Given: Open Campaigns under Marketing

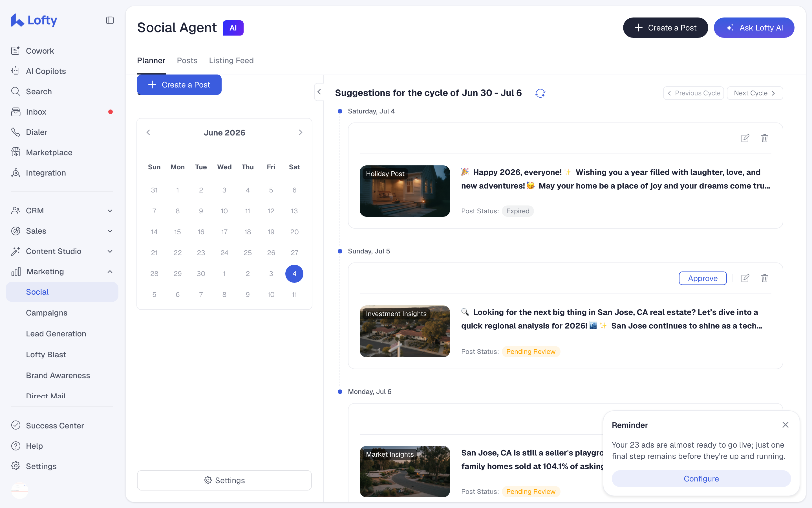Looking at the screenshot, I should [x=47, y=313].
